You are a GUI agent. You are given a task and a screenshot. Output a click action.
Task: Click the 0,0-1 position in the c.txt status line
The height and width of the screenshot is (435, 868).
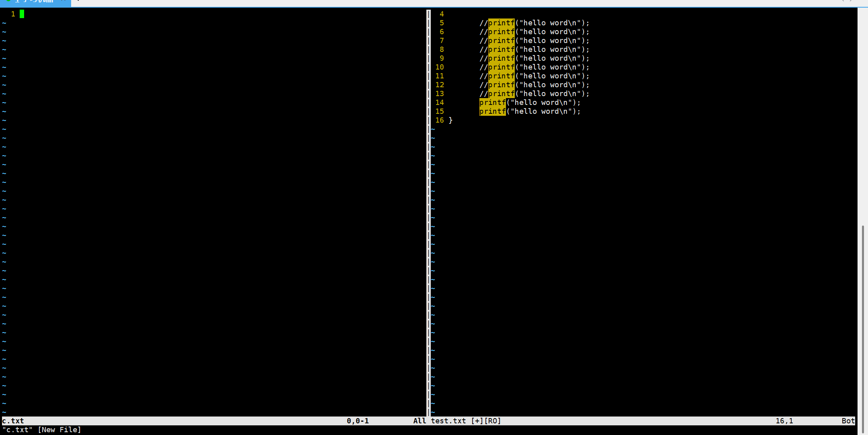coord(358,421)
